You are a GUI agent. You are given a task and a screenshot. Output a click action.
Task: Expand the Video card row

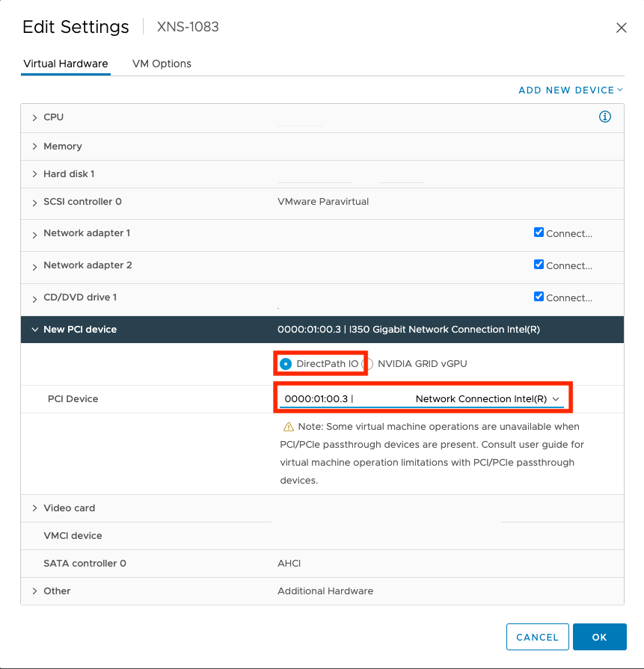(35, 508)
